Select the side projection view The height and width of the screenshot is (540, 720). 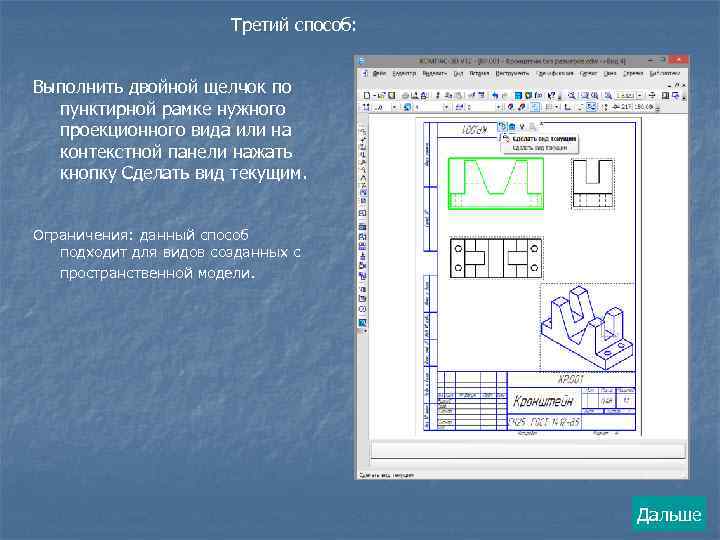pyautogui.click(x=593, y=184)
